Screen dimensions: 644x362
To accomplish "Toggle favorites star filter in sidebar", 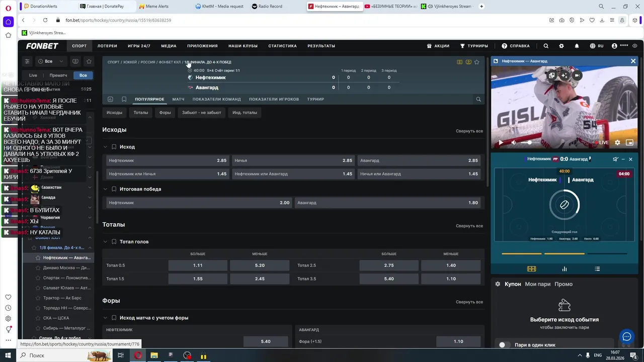I will point(89,61).
